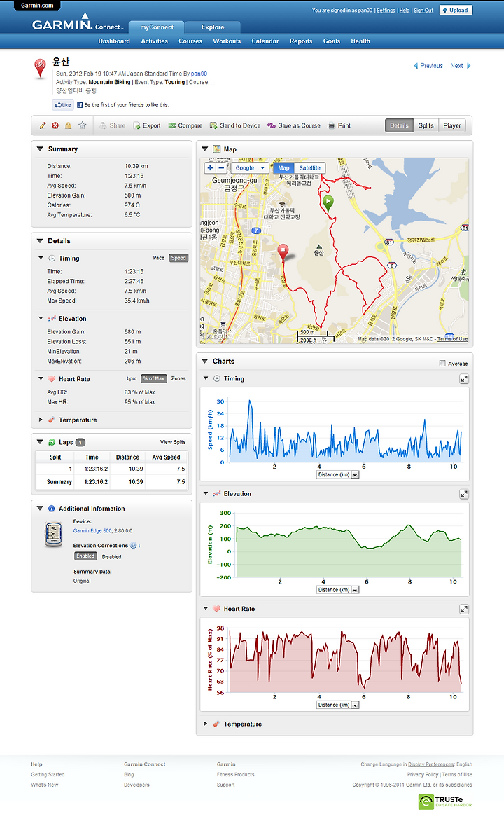This screenshot has height=826, width=504.
Task: Mark activity as favorite with star icon
Action: (82, 125)
